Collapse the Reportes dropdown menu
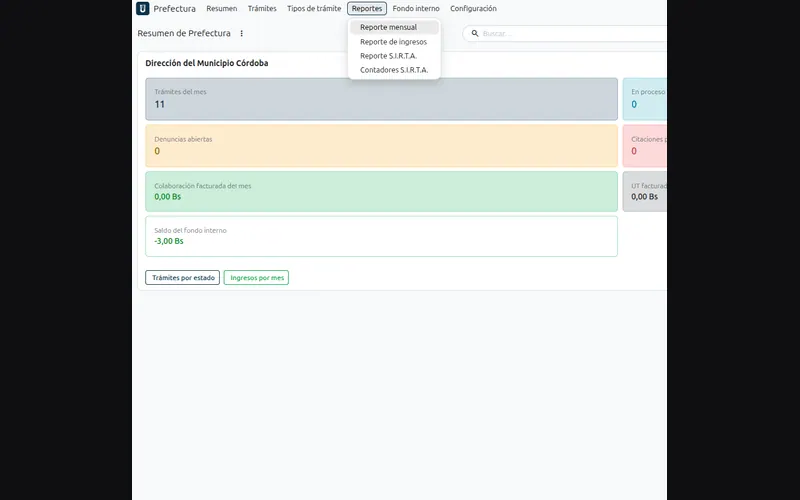The height and width of the screenshot is (500, 800). click(367, 9)
